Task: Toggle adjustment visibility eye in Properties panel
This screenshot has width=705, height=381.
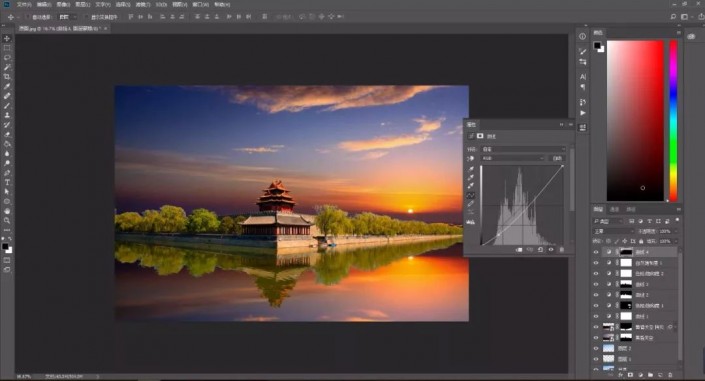Action: (551, 250)
